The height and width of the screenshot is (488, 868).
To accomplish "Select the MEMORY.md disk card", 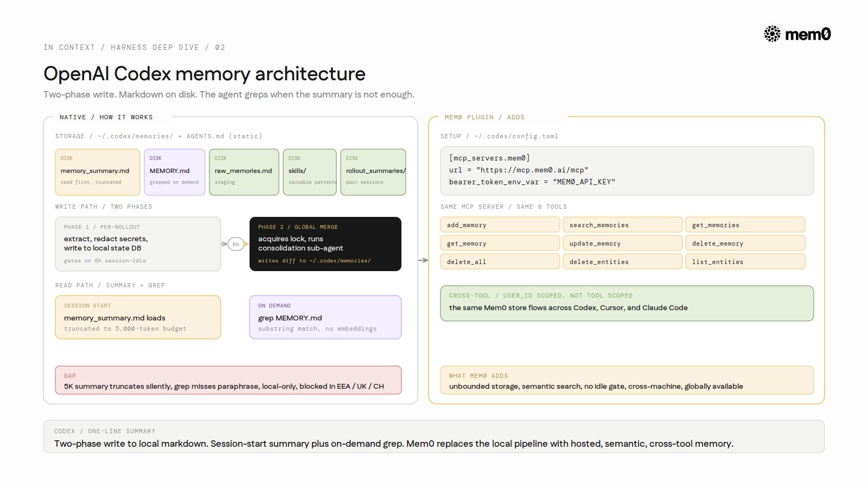I will (x=175, y=172).
